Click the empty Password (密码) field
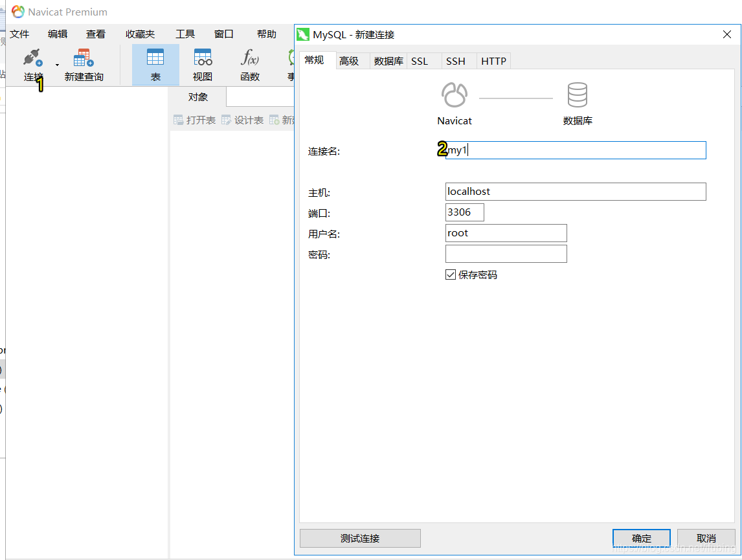The height and width of the screenshot is (560, 742). [x=506, y=254]
